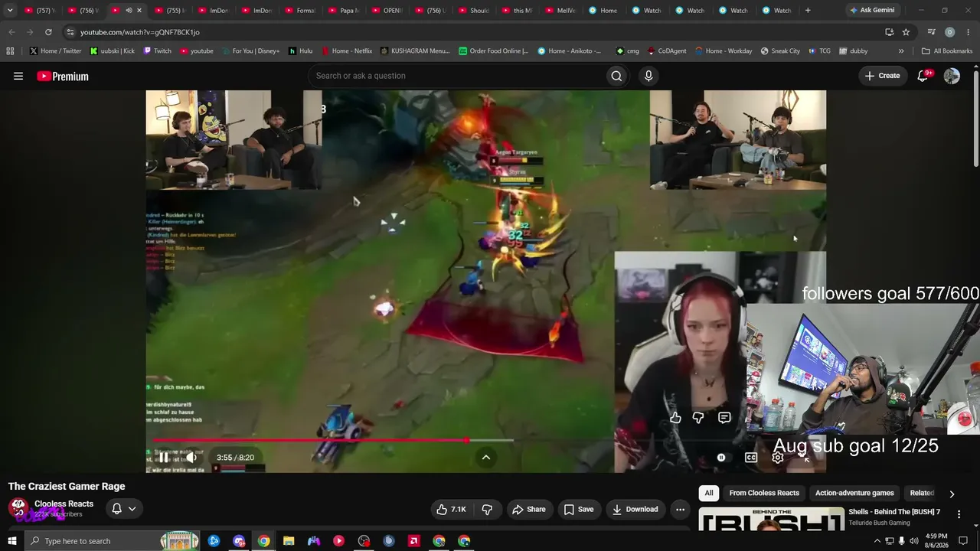Viewport: 980px width, 551px height.
Task: Open the account avatar menu
Action: point(952,76)
